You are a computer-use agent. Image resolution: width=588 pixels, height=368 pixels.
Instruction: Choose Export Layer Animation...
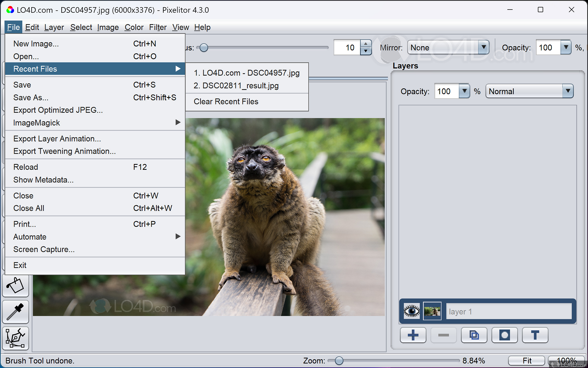coord(95,138)
